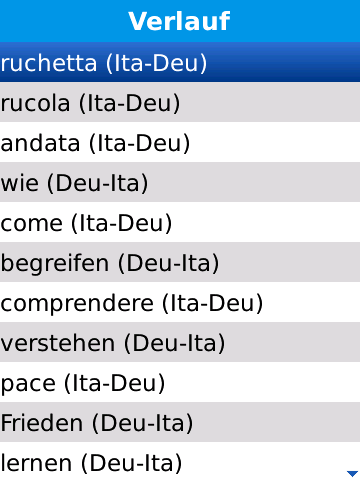Open the andata (Ita-Deu) history entry

pos(180,142)
